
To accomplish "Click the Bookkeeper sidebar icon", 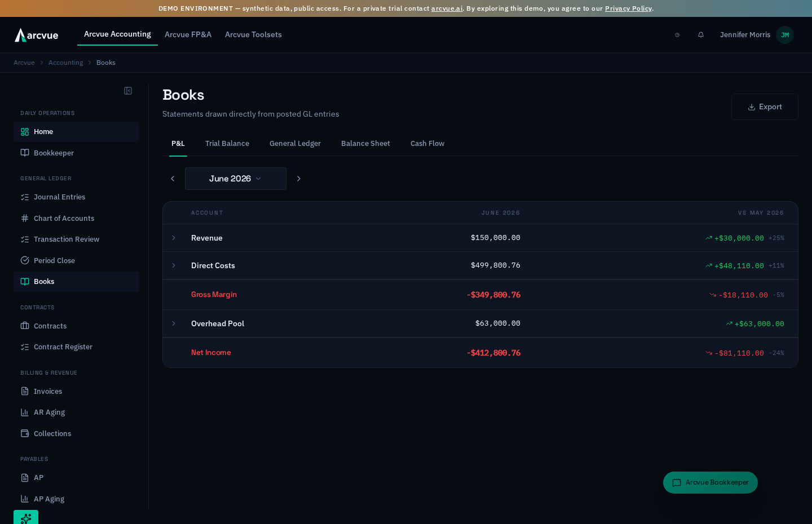I will (25, 153).
